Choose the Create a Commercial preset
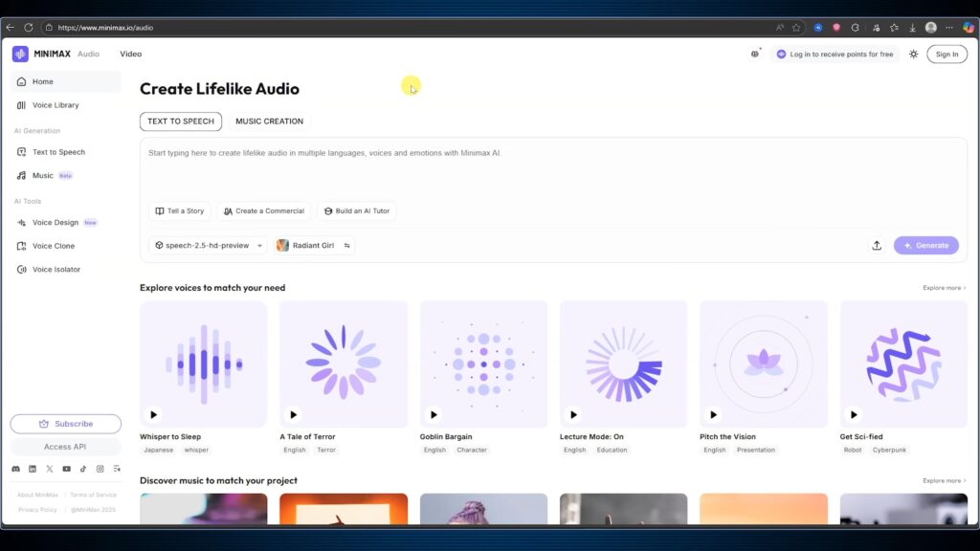The height and width of the screenshot is (551, 980). [x=264, y=211]
